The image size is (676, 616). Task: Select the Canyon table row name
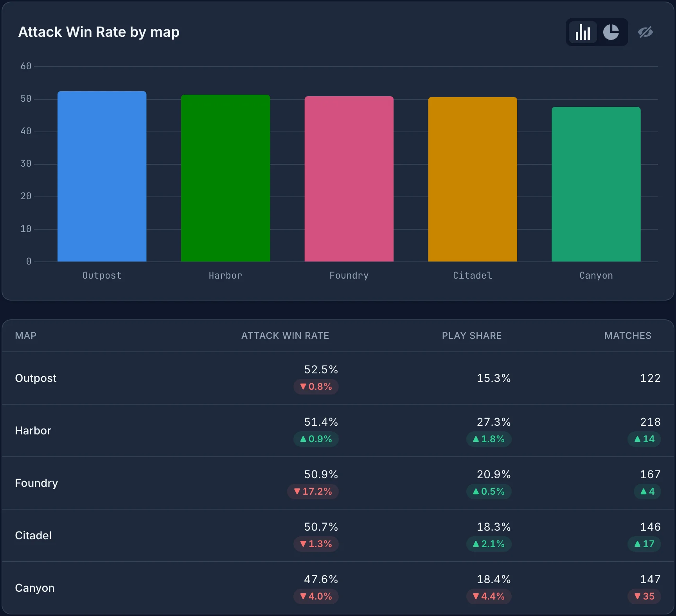pyautogui.click(x=35, y=588)
